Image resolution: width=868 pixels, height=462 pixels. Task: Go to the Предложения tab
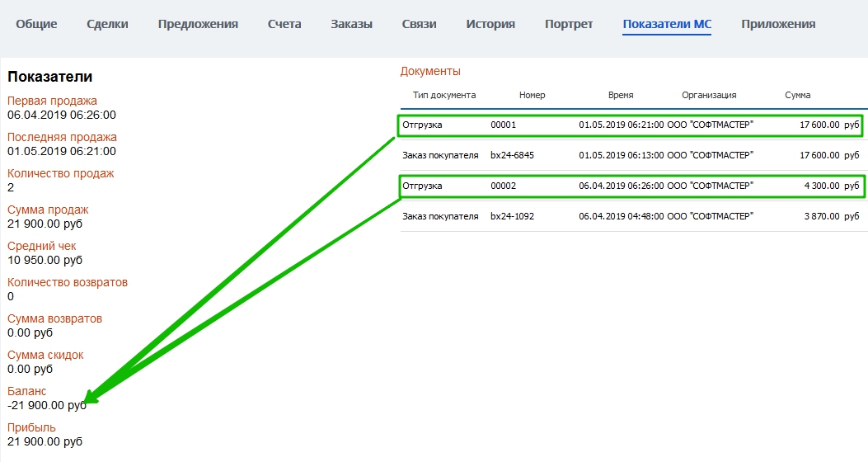(198, 24)
